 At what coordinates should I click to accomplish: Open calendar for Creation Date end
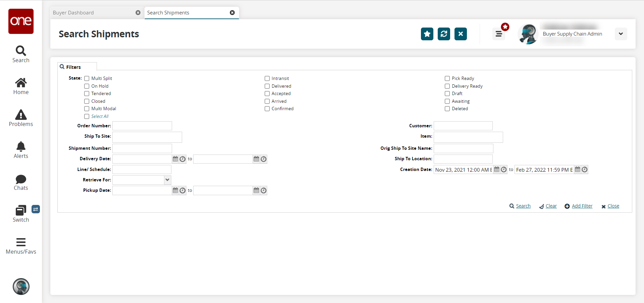578,170
